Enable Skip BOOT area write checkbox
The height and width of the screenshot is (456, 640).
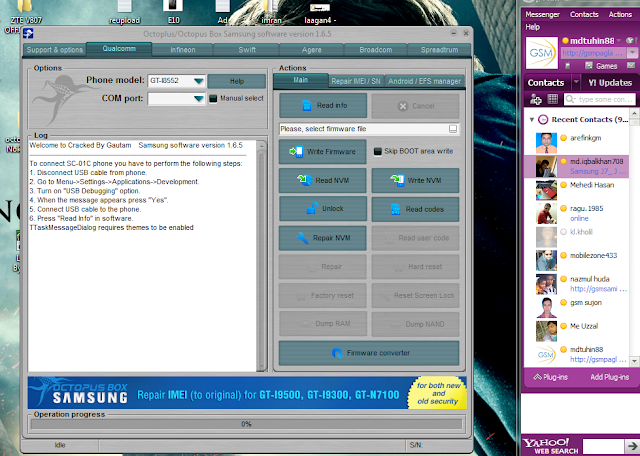click(378, 151)
